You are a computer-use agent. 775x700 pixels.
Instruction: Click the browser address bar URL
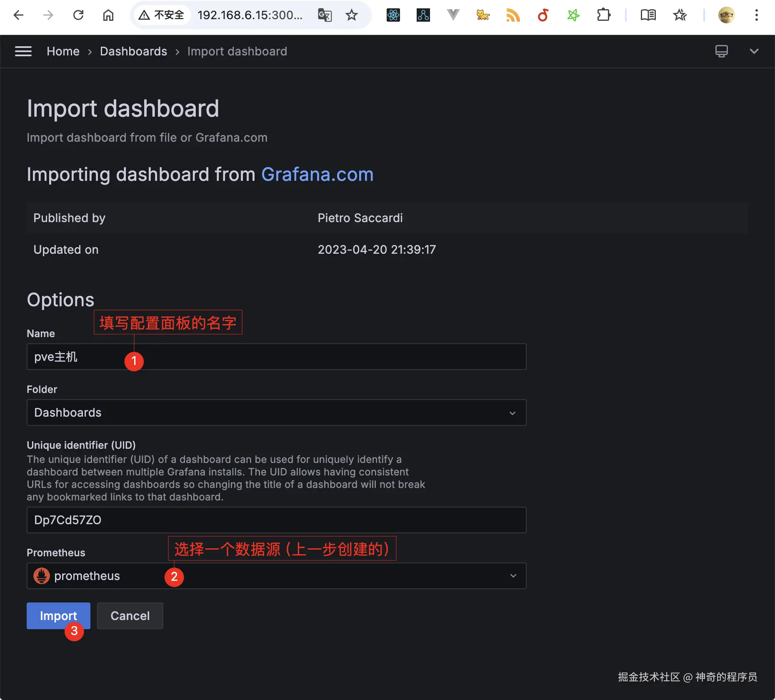(250, 15)
